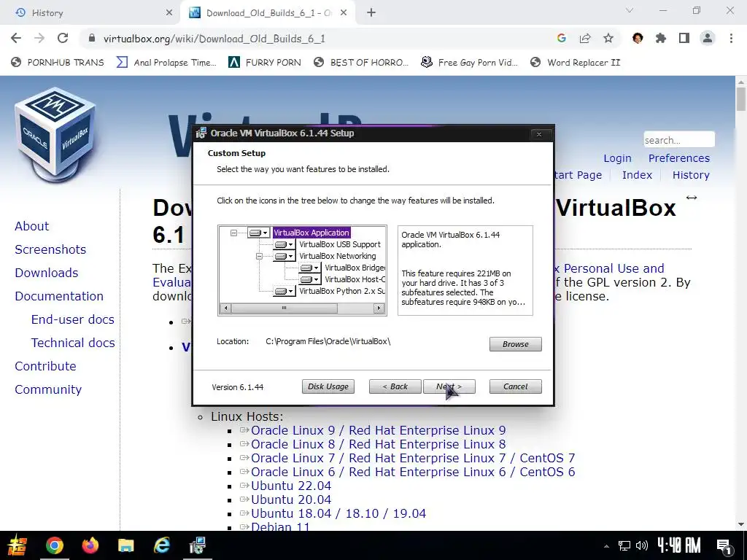Open the Login link
This screenshot has width=747, height=560.
coord(617,158)
